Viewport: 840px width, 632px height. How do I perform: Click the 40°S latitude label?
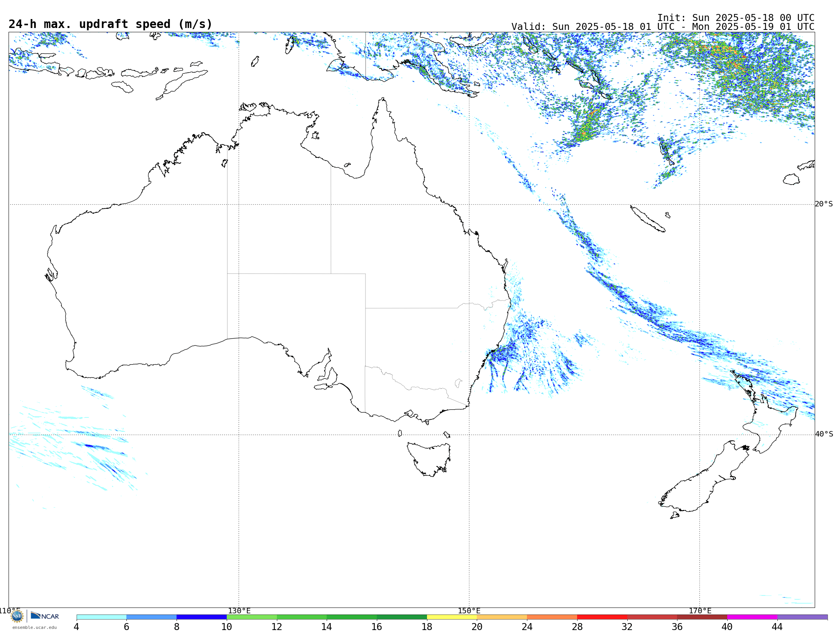824,434
